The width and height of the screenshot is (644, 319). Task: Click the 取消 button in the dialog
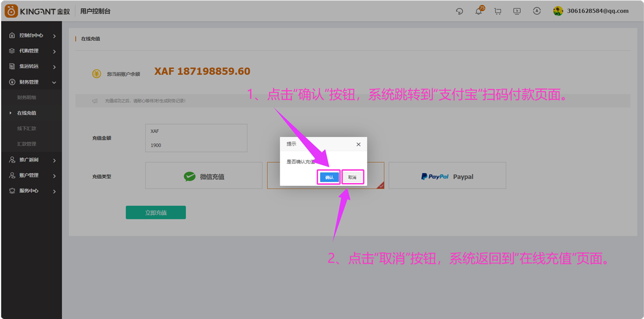[352, 177]
